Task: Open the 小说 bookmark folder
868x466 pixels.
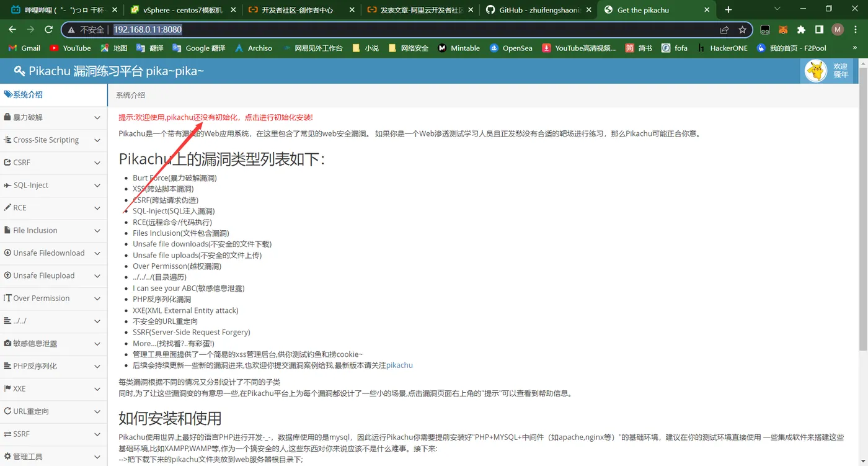Action: pos(365,48)
